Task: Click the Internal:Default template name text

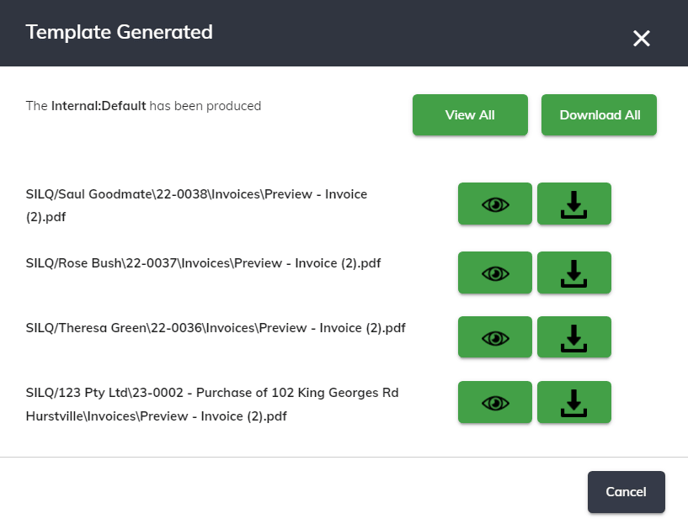Action: click(98, 106)
